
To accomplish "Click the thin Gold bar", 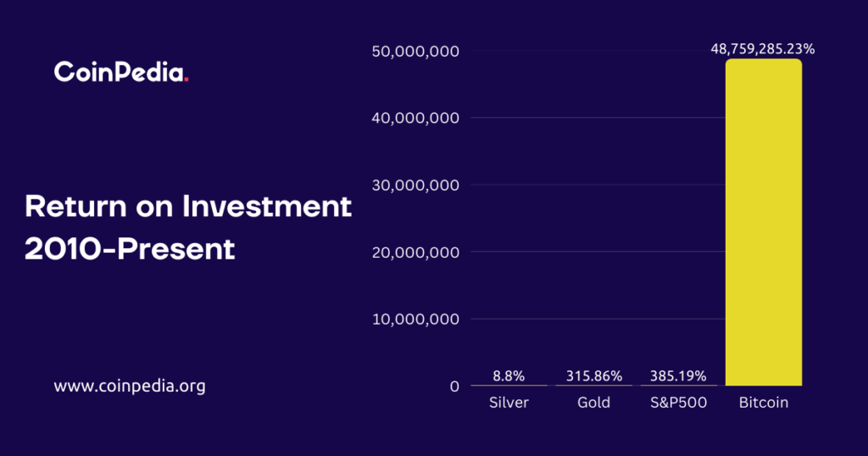I will coord(593,386).
